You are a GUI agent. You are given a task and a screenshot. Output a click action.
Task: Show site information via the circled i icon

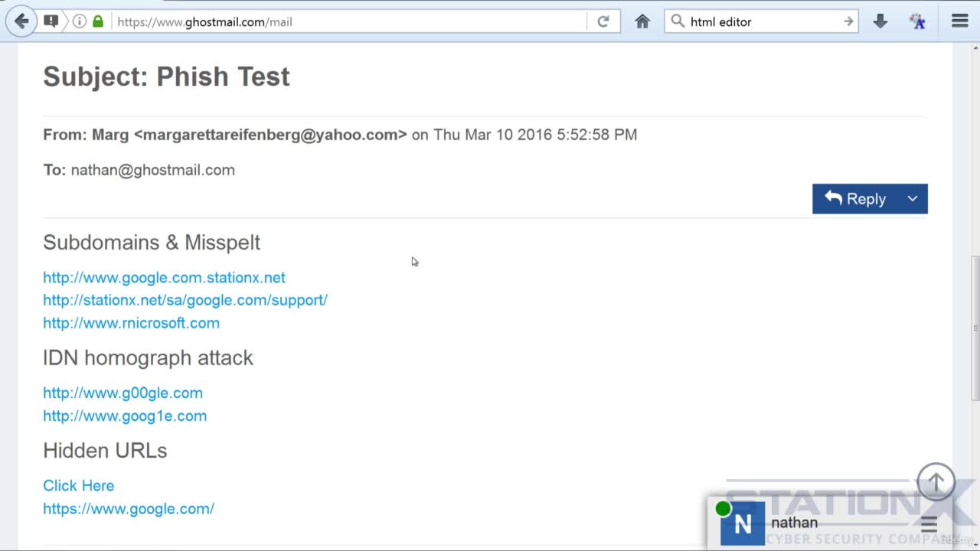(80, 21)
